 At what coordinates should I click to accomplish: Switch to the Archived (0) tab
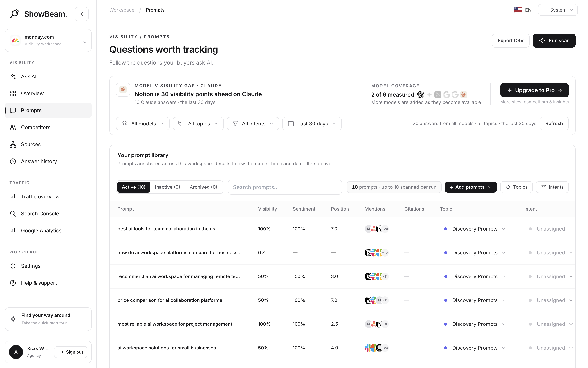203,187
